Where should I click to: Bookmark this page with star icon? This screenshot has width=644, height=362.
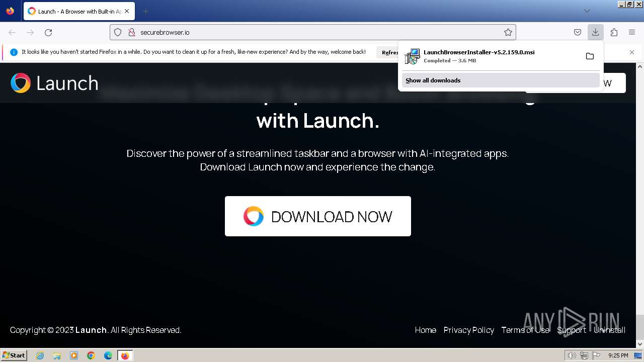point(508,32)
